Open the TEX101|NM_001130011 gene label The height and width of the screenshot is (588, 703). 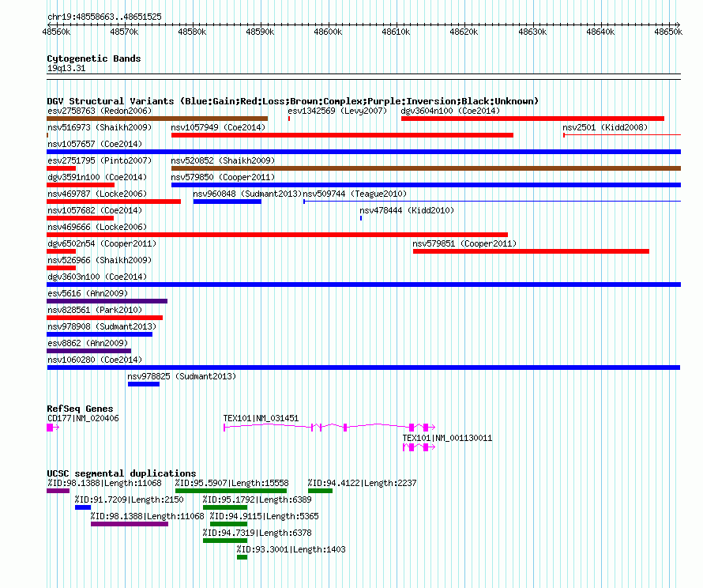(447, 438)
